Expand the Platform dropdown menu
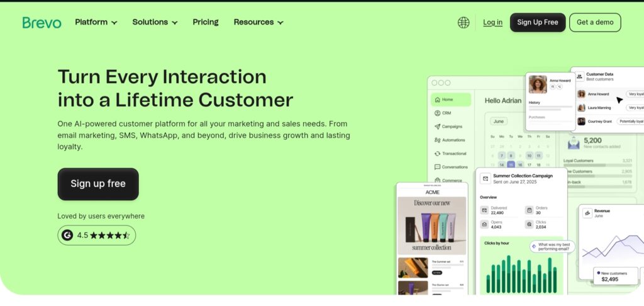 click(96, 22)
